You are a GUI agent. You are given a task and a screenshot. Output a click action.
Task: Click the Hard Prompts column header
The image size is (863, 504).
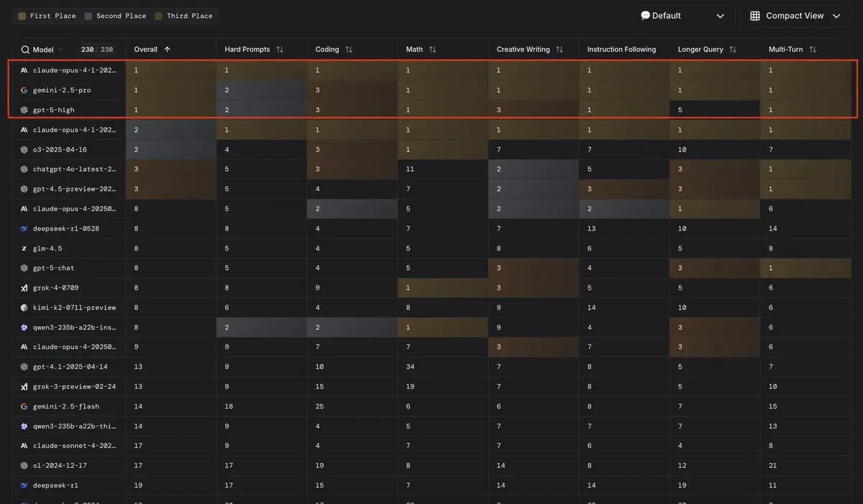247,50
